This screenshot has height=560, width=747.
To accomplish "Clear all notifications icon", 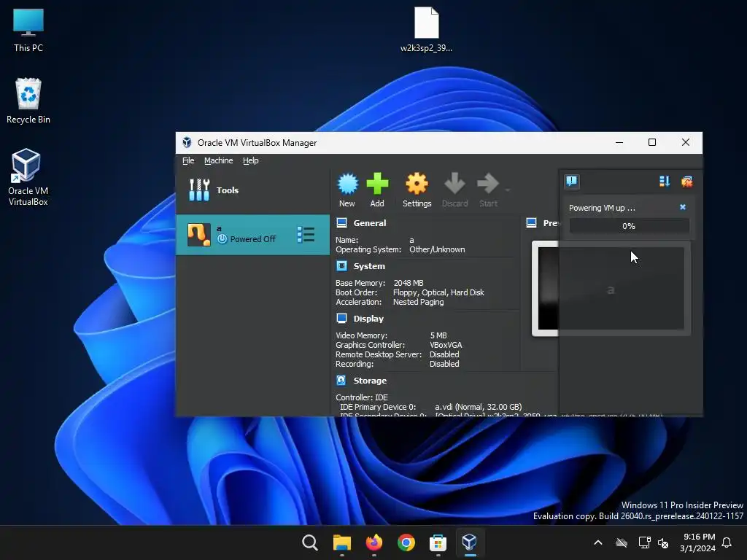I will tap(687, 182).
